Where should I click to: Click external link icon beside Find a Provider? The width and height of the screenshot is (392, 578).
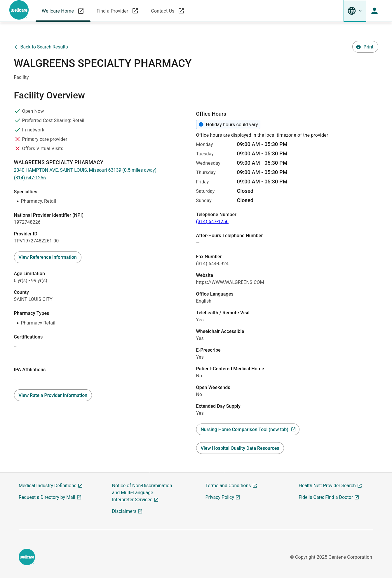click(x=135, y=11)
